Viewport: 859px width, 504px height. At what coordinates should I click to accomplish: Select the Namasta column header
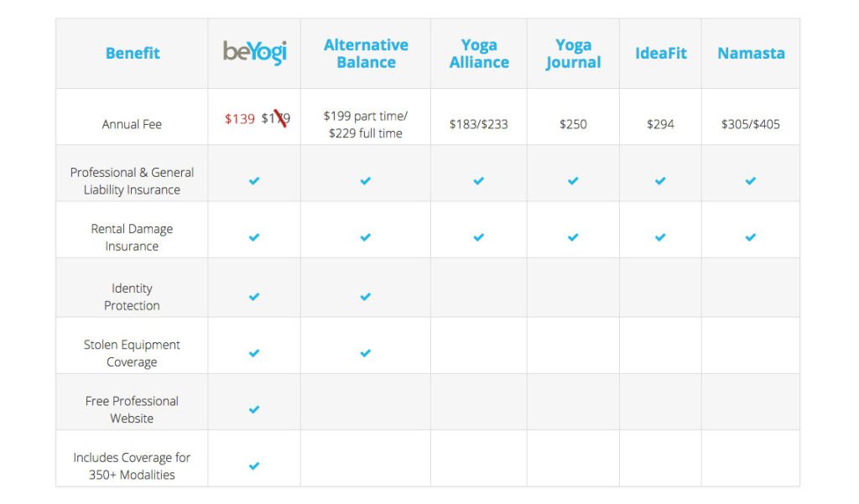751,53
